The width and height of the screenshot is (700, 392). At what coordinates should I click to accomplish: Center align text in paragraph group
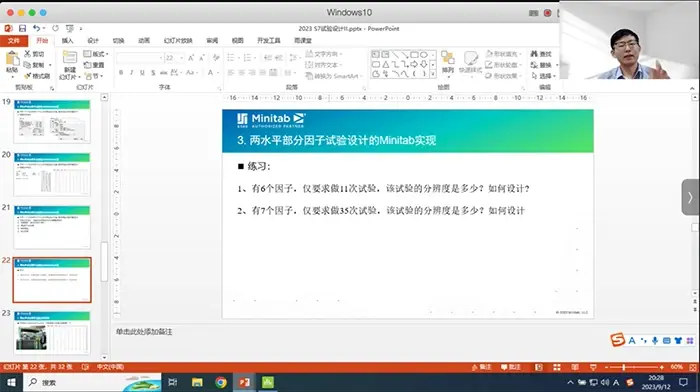pos(242,72)
